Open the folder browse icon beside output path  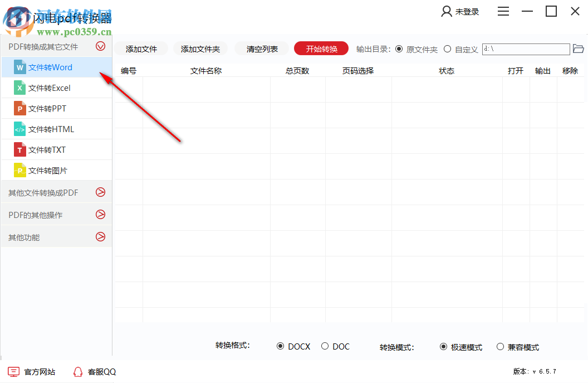(x=579, y=49)
